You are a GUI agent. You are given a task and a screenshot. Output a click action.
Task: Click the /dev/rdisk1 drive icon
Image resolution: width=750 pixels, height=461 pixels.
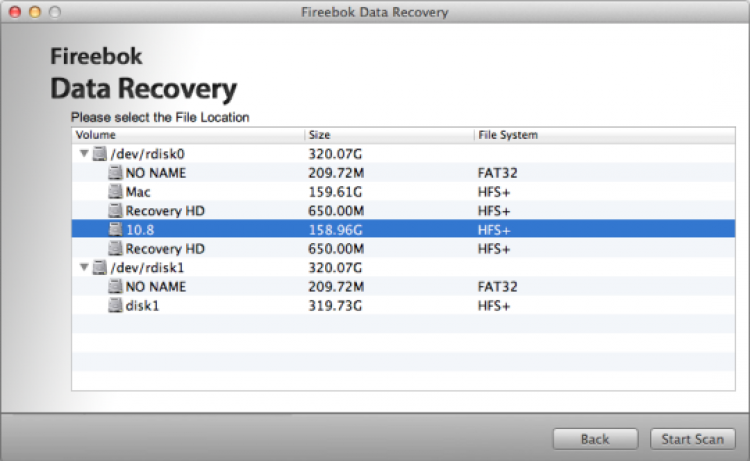(99, 267)
